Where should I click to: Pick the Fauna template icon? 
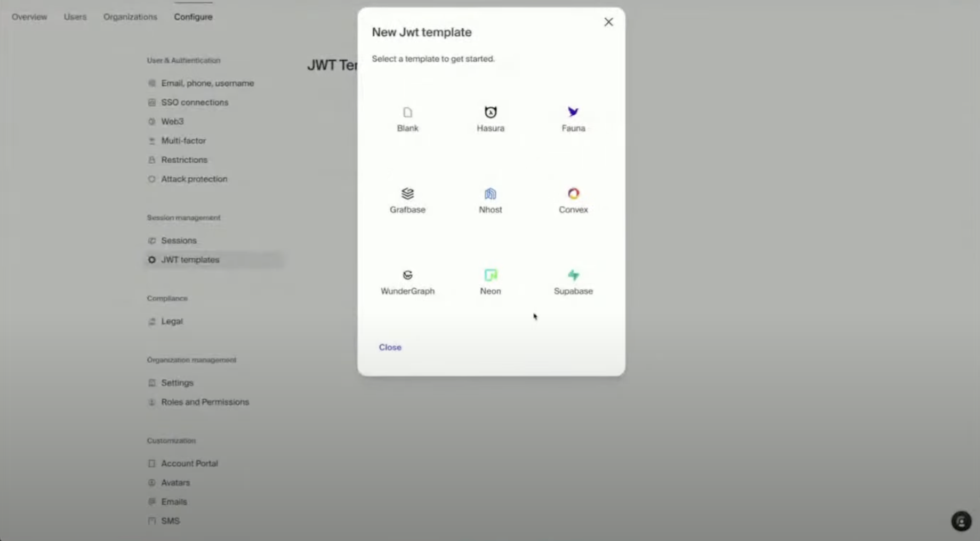click(573, 112)
